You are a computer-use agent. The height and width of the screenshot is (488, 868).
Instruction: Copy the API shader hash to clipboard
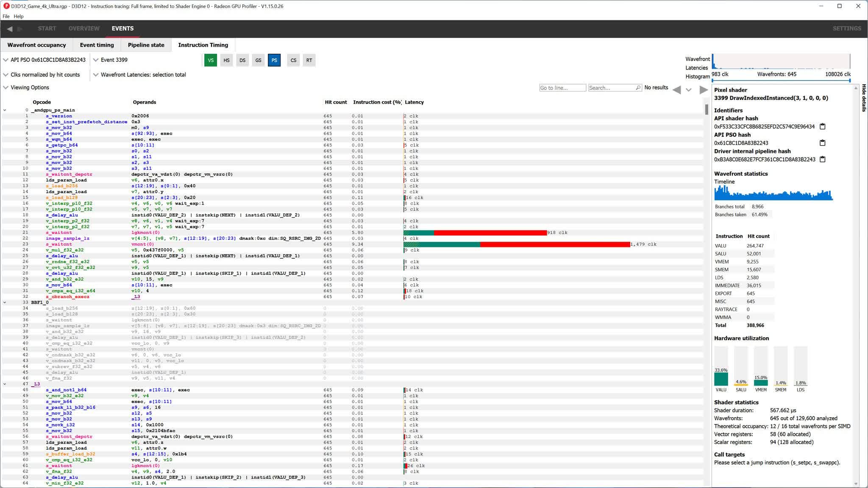click(x=822, y=126)
